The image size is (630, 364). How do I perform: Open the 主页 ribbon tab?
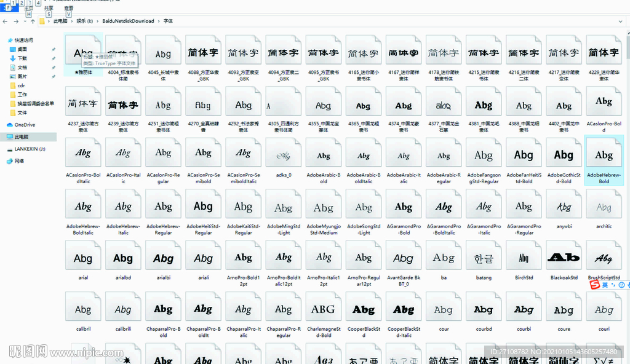point(28,9)
